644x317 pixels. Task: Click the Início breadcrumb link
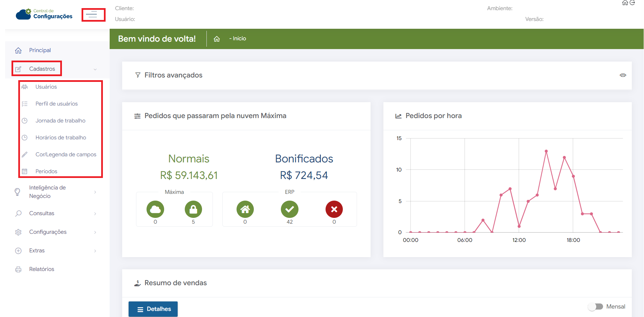tap(239, 39)
